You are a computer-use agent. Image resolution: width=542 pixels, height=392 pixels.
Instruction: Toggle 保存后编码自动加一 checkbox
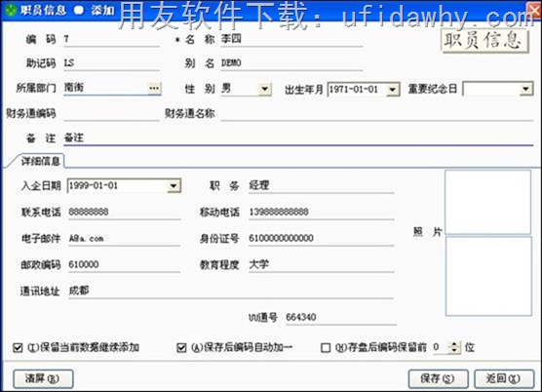tap(181, 348)
